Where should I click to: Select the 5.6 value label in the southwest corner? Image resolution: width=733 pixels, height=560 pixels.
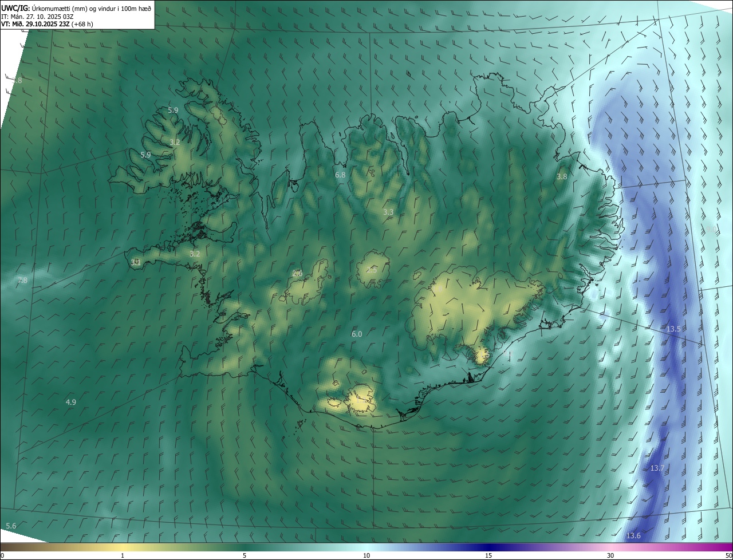(11, 526)
